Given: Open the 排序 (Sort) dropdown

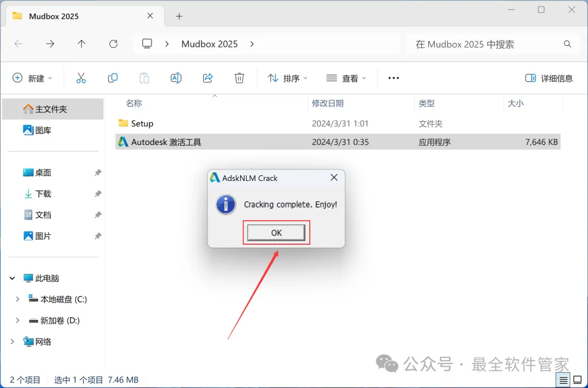Looking at the screenshot, I should (x=287, y=78).
